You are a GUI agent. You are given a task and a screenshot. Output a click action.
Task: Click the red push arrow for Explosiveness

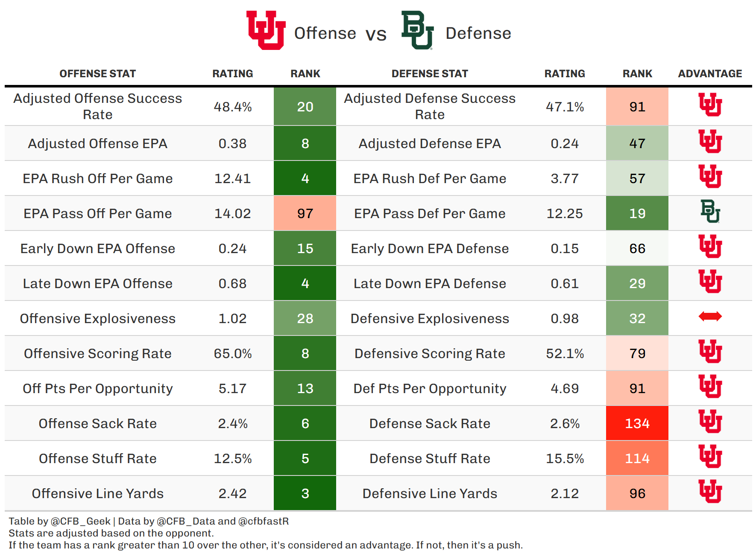click(710, 316)
